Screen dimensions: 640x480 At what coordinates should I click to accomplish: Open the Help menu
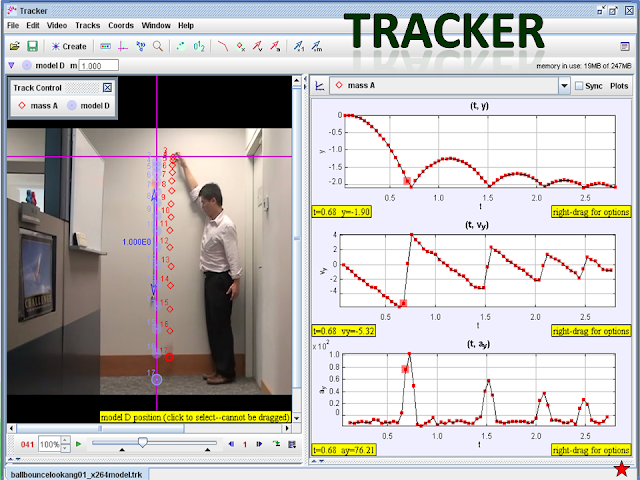pos(186,26)
